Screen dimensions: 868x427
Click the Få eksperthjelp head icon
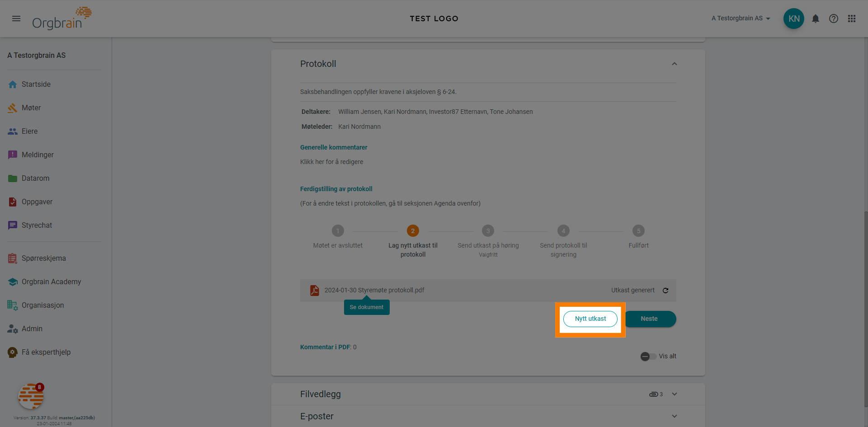(13, 352)
